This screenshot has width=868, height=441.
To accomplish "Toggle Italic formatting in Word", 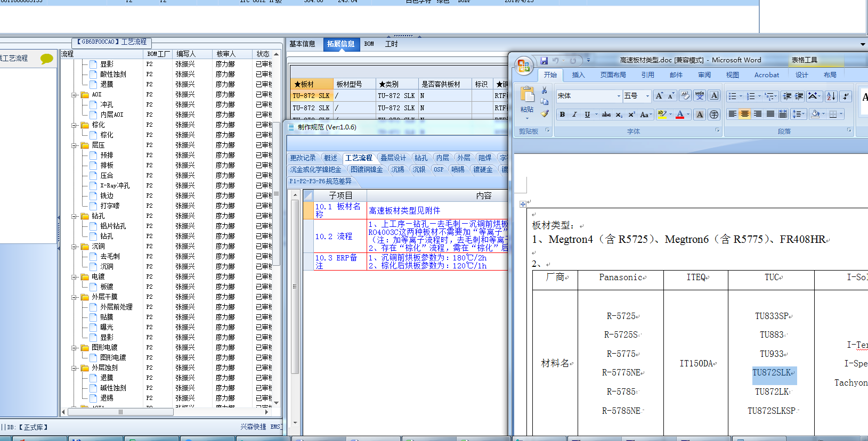I will click(574, 115).
